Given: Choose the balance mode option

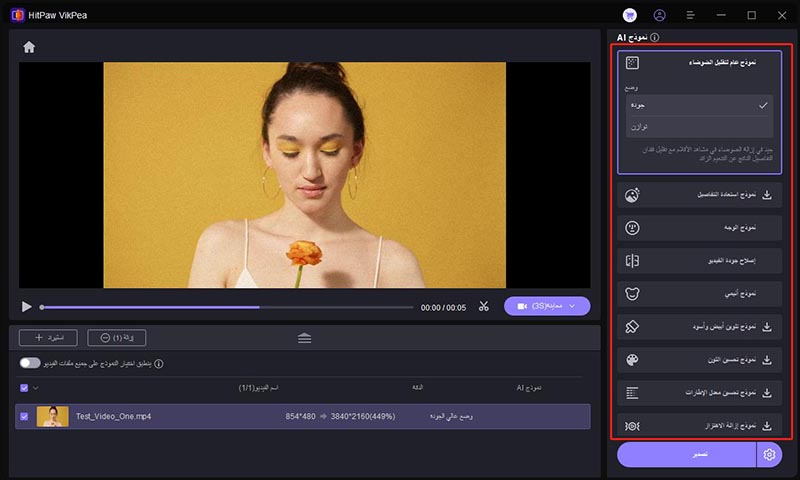Looking at the screenshot, I should 699,127.
